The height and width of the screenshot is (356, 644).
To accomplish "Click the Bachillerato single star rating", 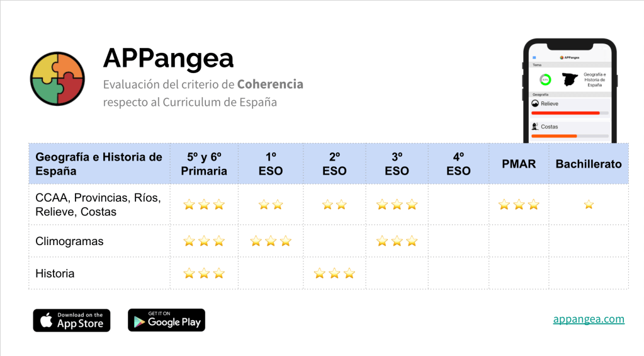I will point(589,204).
